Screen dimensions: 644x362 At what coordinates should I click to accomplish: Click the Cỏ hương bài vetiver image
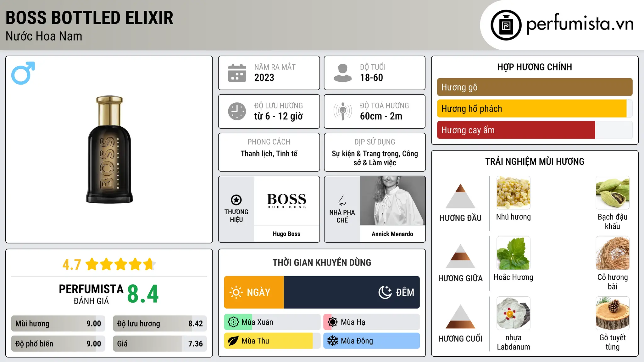click(613, 253)
